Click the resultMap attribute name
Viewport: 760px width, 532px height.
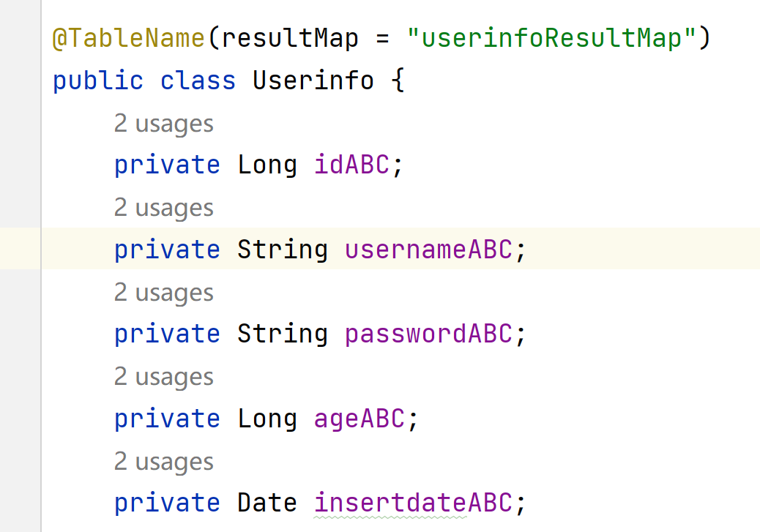tap(290, 37)
